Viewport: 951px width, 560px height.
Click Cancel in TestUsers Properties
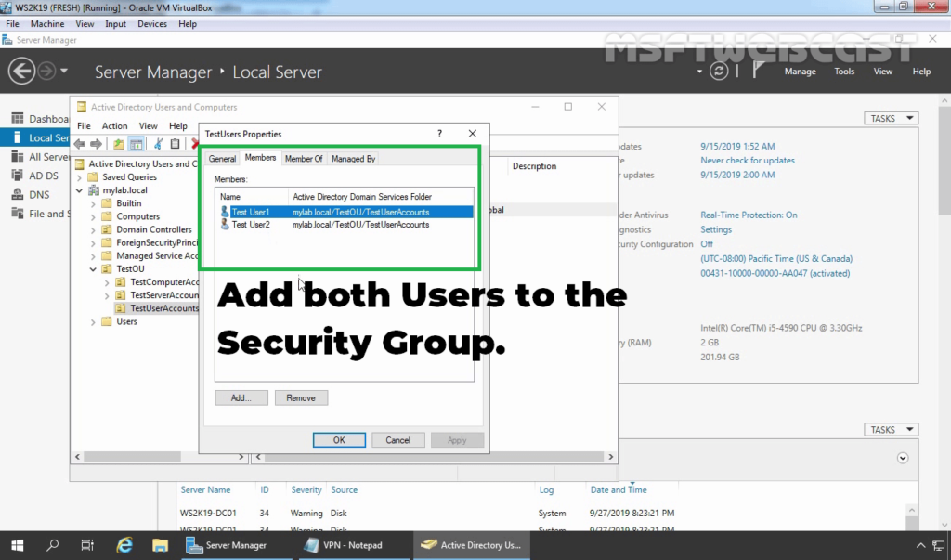pyautogui.click(x=397, y=440)
